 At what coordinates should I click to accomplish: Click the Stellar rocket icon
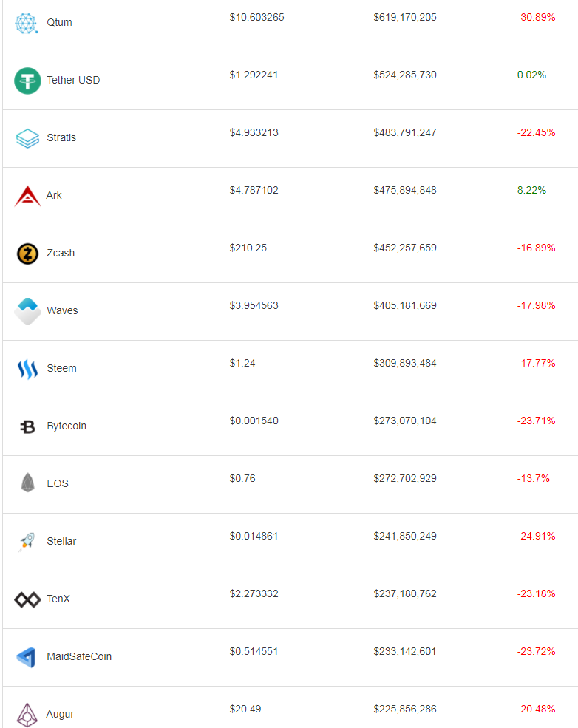(27, 542)
